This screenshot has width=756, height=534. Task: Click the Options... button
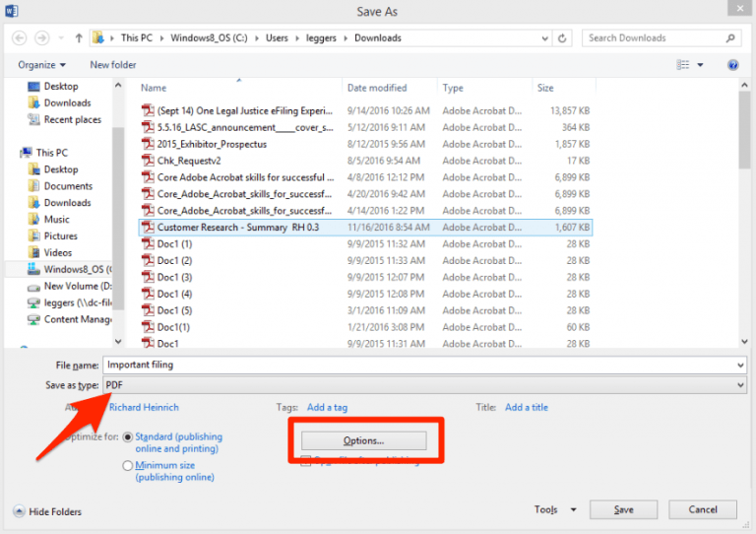coord(363,440)
